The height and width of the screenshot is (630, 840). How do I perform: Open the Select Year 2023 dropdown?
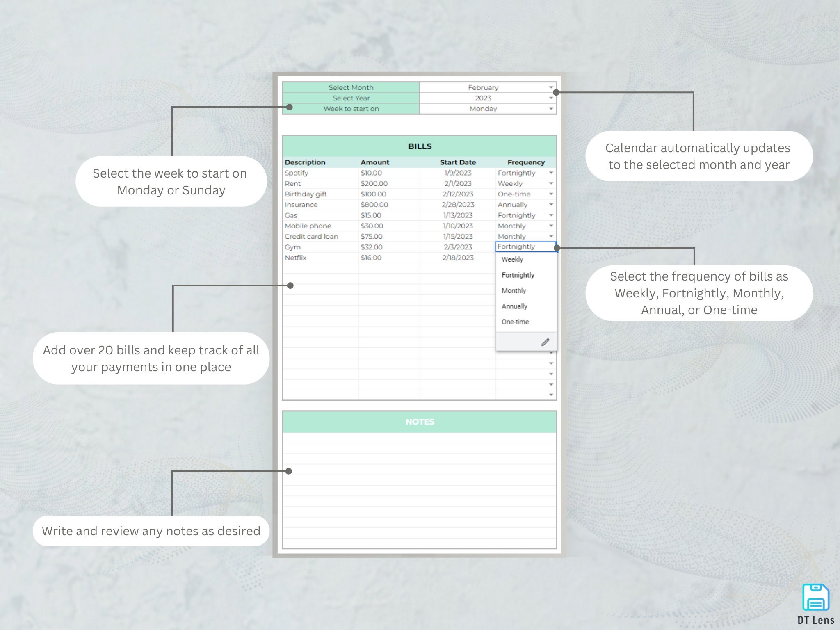pyautogui.click(x=551, y=98)
